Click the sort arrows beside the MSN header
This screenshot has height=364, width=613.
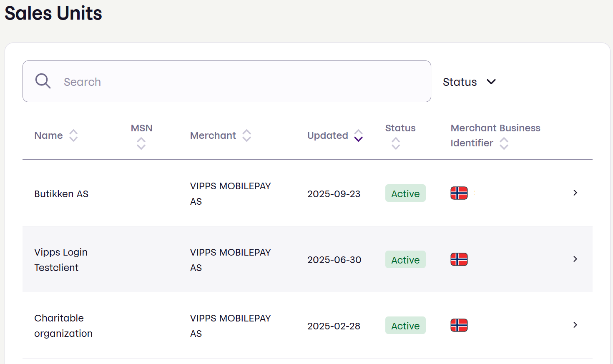[x=141, y=143]
